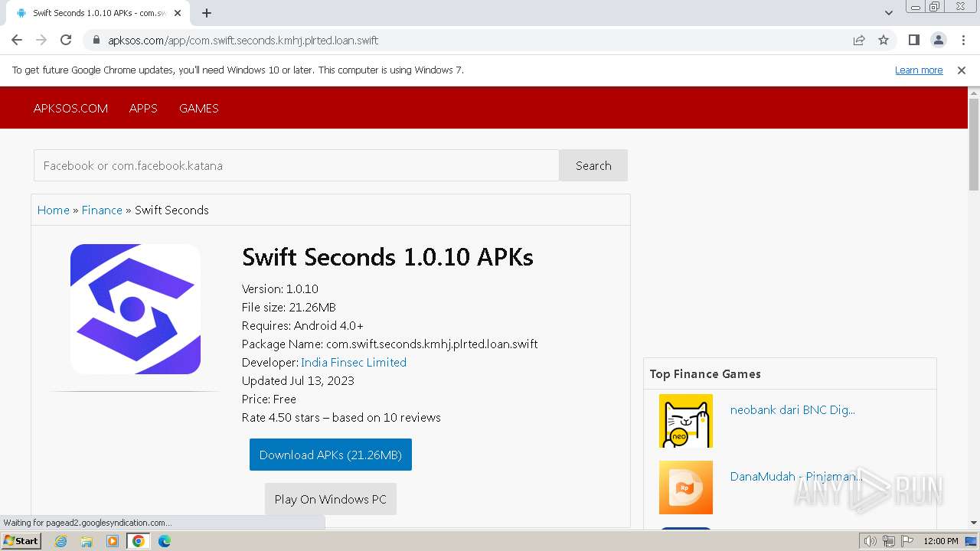Open the APPS menu item
Screen dimensions: 980x551
click(143, 108)
